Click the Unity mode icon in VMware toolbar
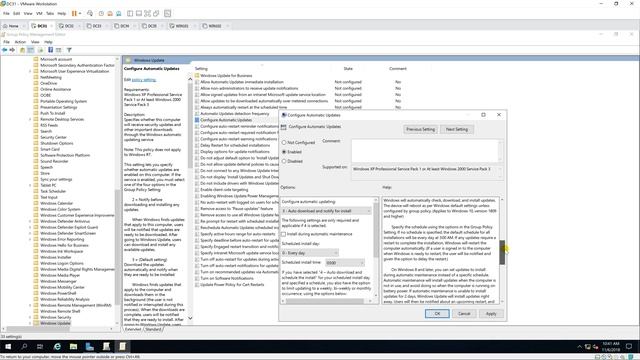Viewport: 640px width, 360px height. (156, 13)
